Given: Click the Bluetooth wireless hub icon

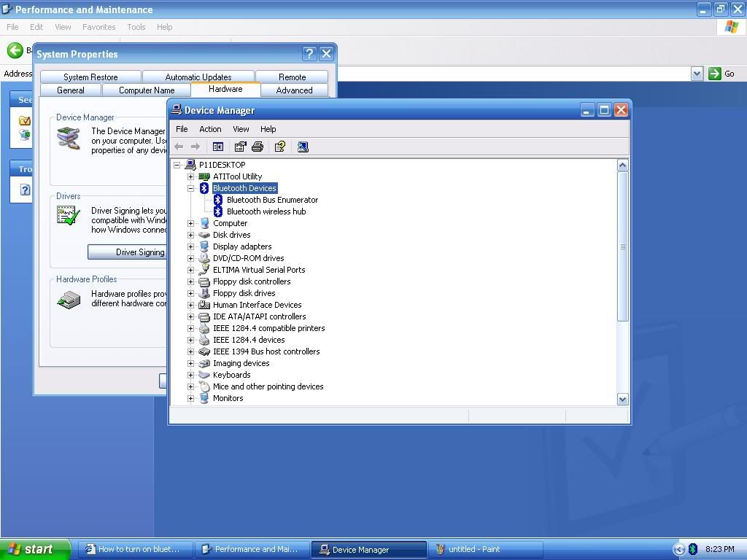Looking at the screenshot, I should 218,211.
